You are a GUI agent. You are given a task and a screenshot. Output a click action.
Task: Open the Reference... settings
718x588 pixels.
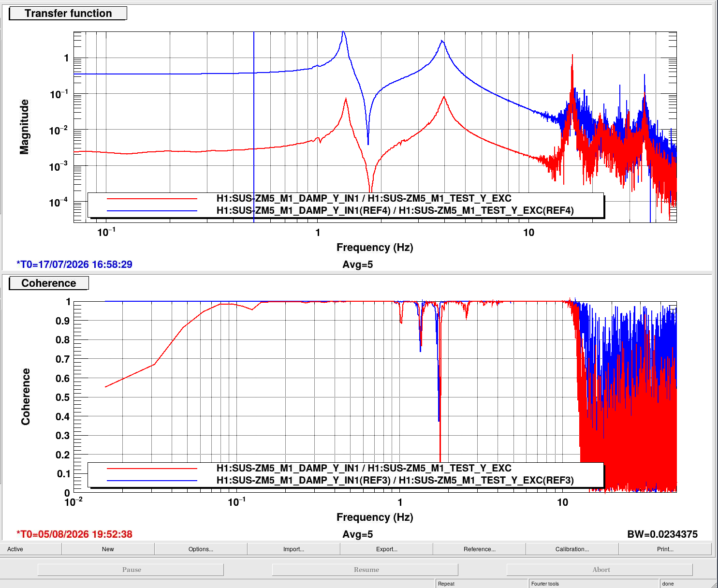click(479, 549)
